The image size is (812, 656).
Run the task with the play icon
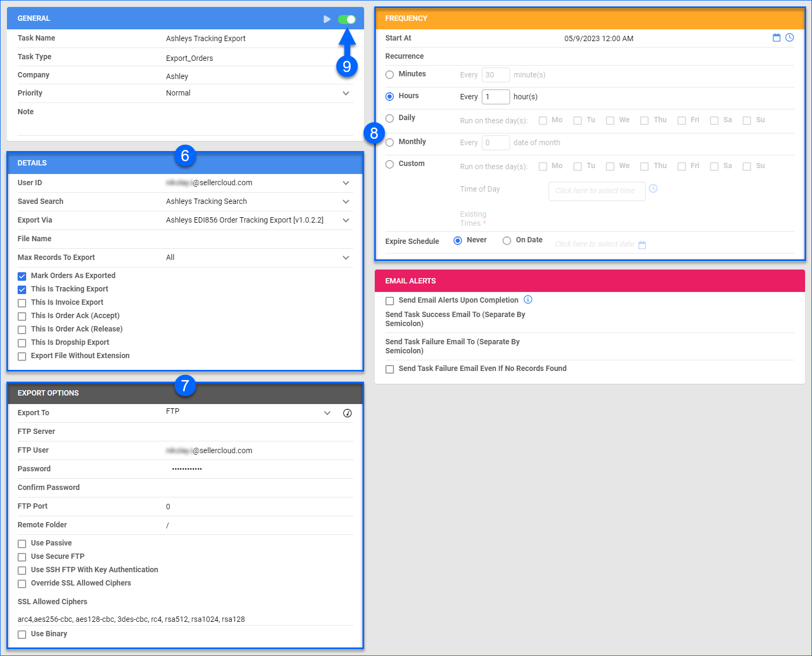pos(327,19)
